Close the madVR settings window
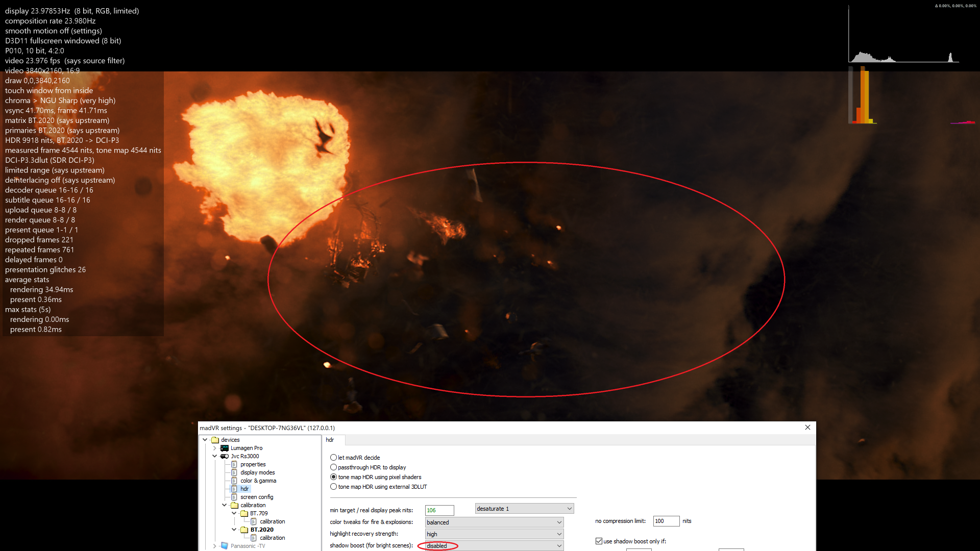 coord(807,428)
